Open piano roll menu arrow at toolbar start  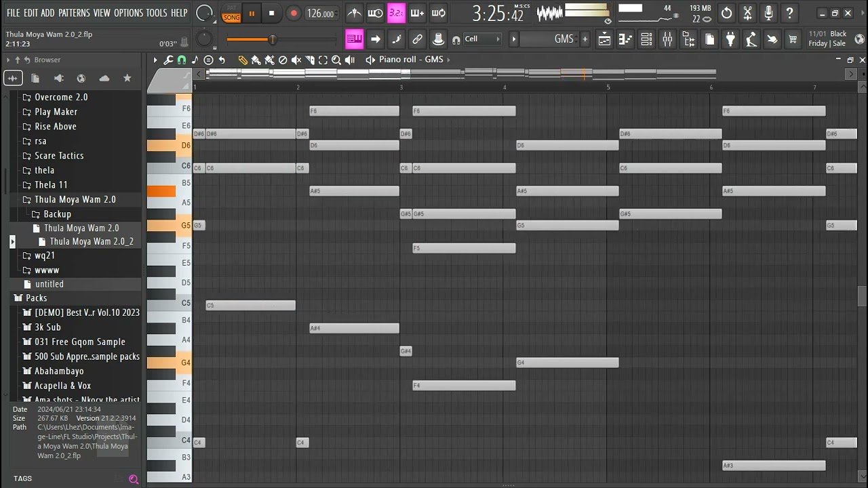tap(155, 60)
